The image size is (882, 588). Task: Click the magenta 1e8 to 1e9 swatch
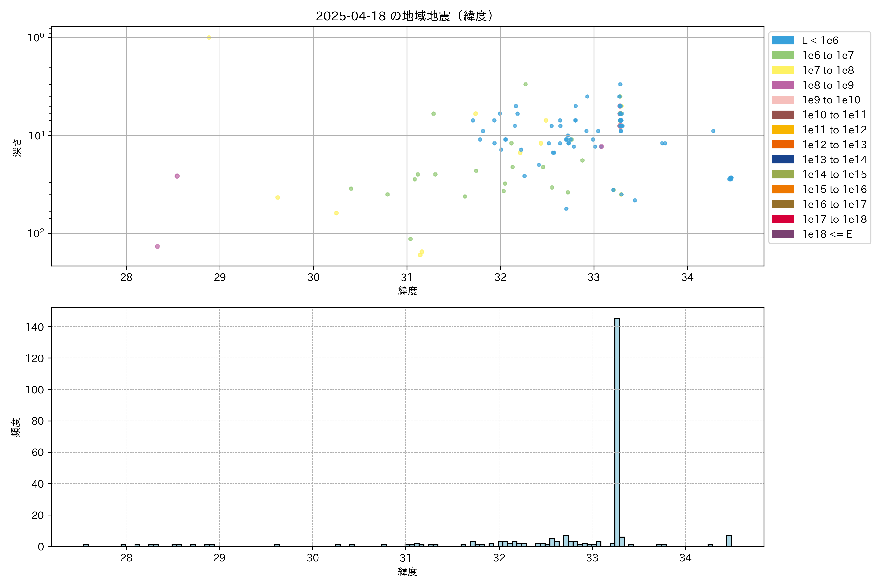pyautogui.click(x=783, y=85)
